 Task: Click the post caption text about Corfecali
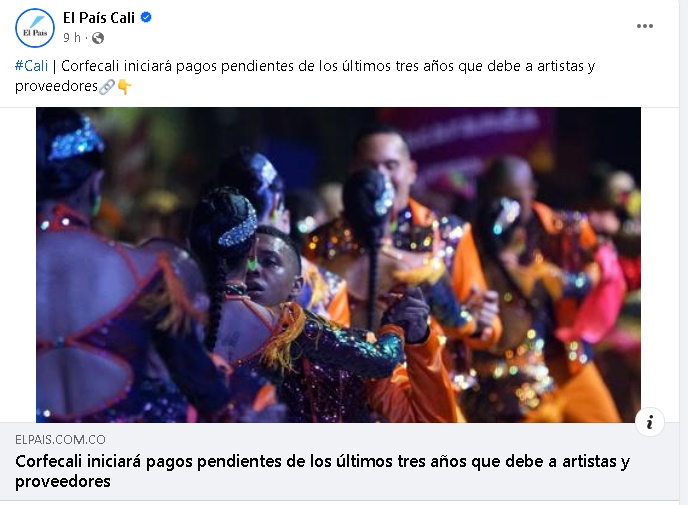305,76
